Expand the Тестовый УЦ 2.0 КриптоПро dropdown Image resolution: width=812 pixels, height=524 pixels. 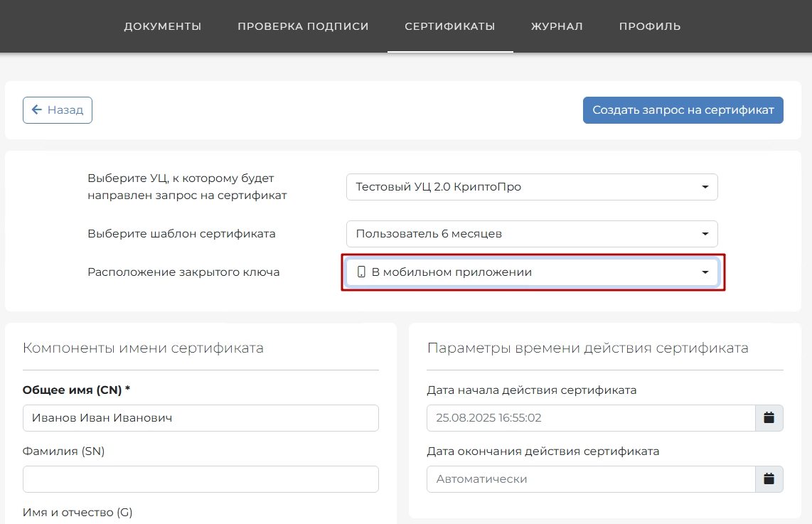(532, 187)
